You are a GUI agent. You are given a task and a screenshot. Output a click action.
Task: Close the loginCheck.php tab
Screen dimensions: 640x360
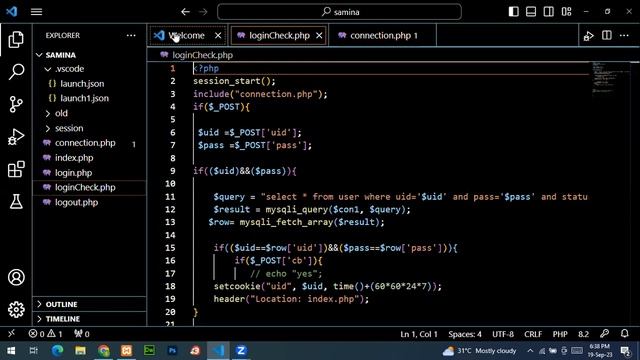pos(319,36)
